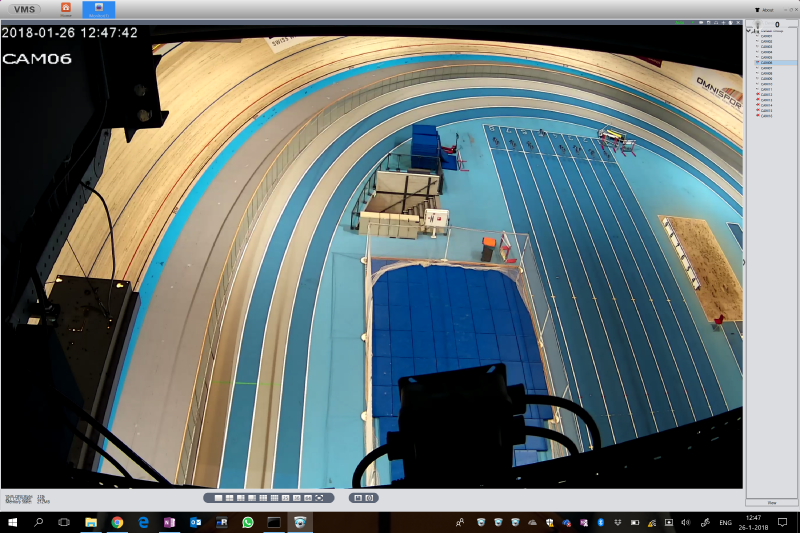Screen dimensions: 800x533
Task: Collapse the camera group tree
Action: pos(748,31)
